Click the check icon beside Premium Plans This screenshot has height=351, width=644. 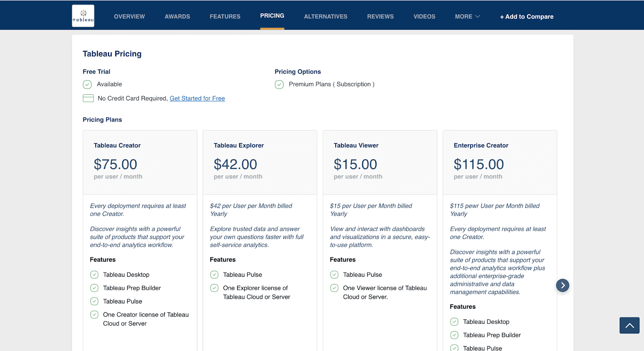[x=279, y=84]
